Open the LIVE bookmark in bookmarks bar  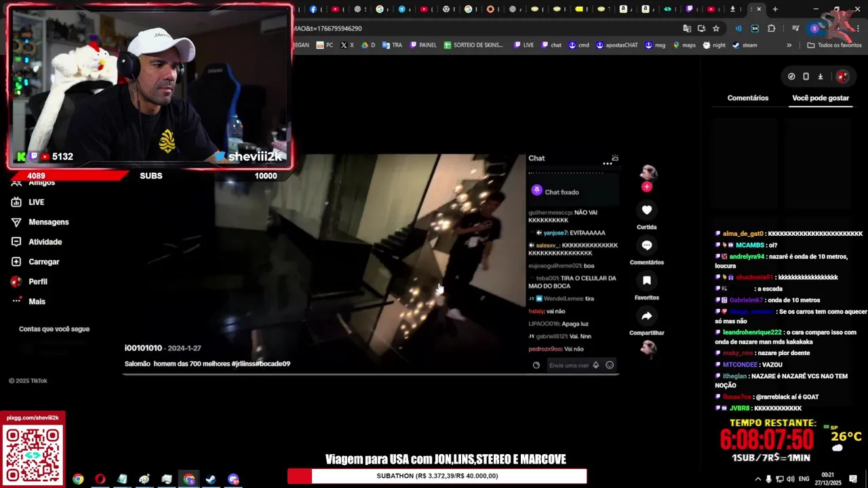pos(524,45)
